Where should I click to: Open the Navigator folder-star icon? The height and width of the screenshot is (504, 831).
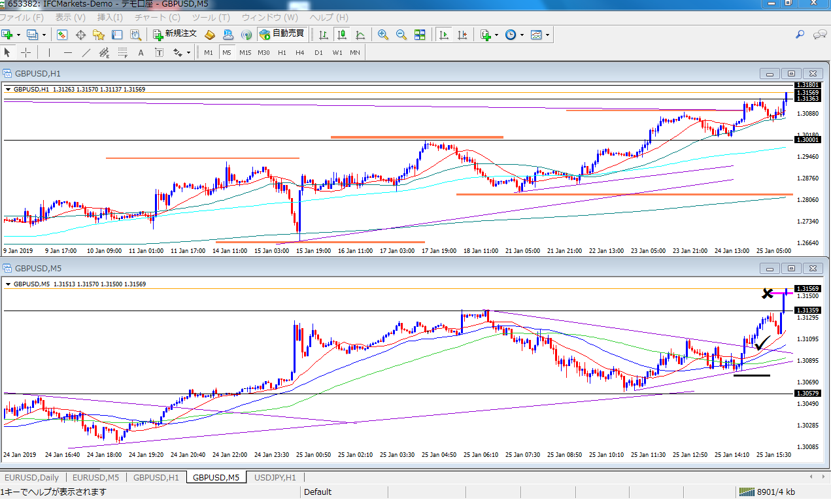point(99,34)
